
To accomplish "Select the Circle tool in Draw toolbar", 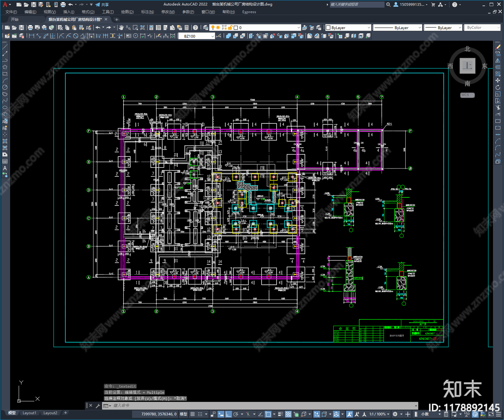I will 5,87.
